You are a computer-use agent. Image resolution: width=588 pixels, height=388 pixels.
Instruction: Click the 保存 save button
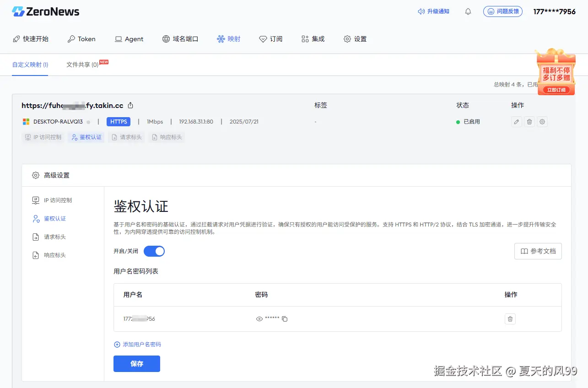[137, 364]
